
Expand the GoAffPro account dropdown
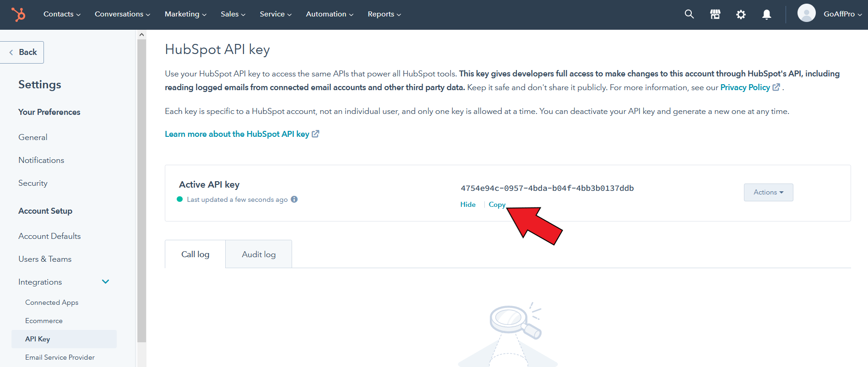point(842,14)
